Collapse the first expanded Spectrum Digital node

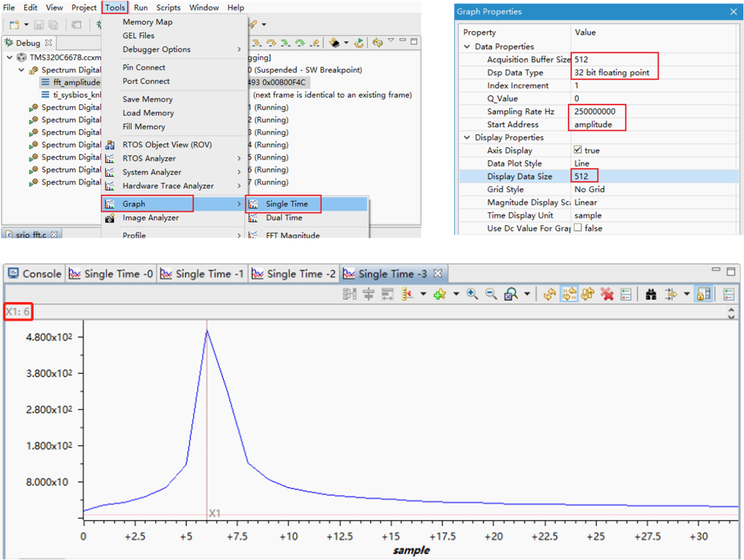point(22,70)
